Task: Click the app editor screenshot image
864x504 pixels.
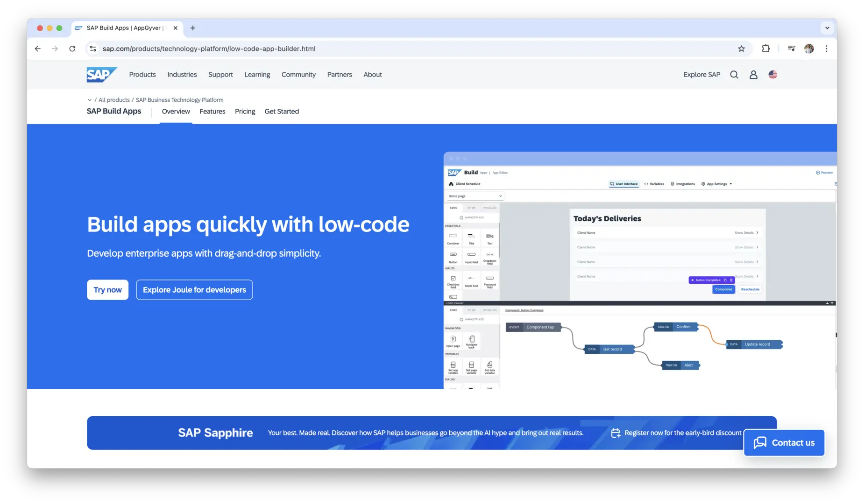Action: [x=640, y=270]
